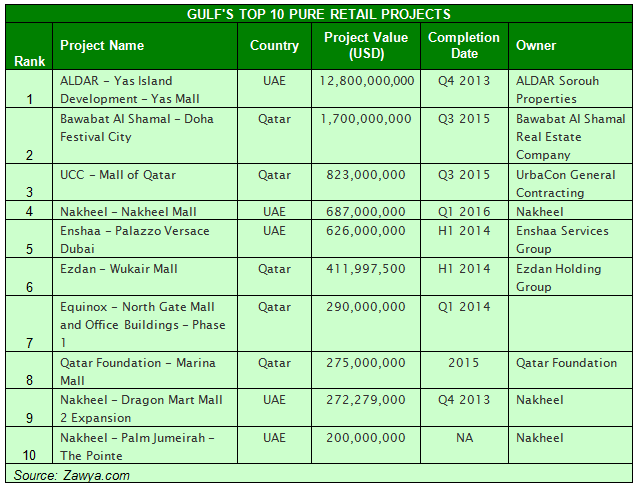
Task: Click the Bawabat Al Shamal project name
Action: point(137,128)
